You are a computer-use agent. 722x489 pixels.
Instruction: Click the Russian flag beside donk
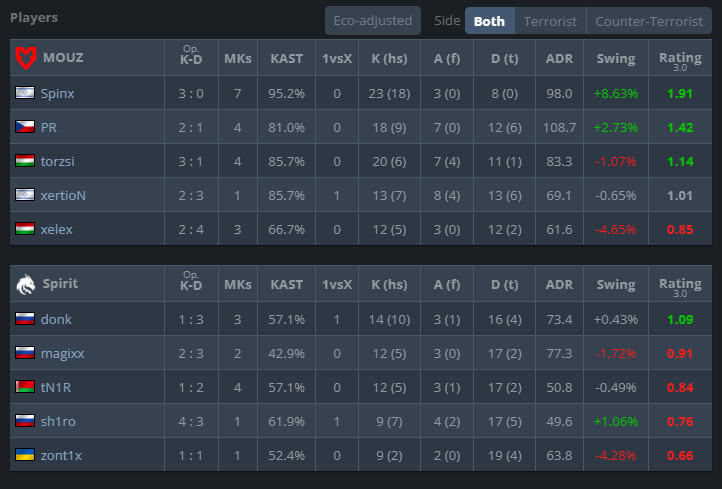pos(25,319)
